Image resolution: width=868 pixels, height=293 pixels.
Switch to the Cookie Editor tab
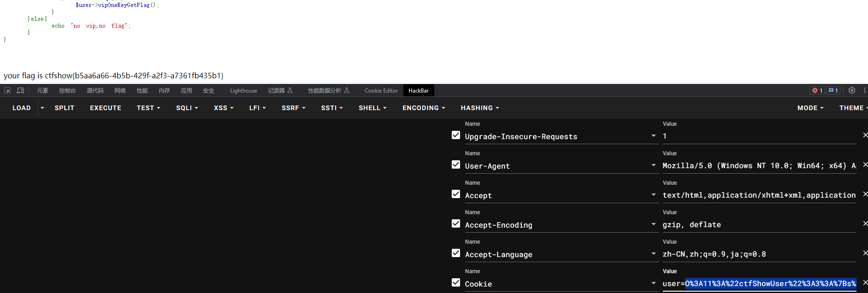coord(381,91)
